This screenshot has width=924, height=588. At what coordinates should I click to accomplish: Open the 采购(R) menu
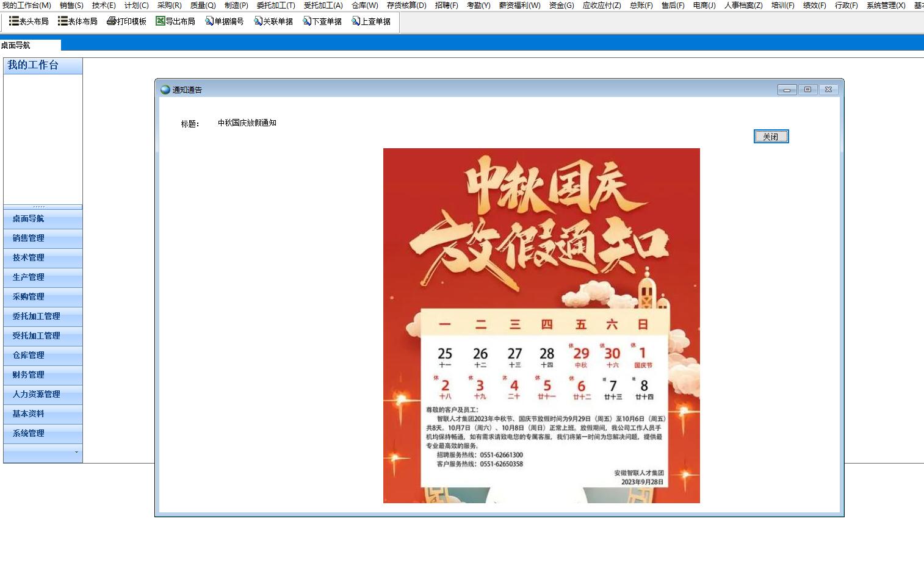coord(169,5)
